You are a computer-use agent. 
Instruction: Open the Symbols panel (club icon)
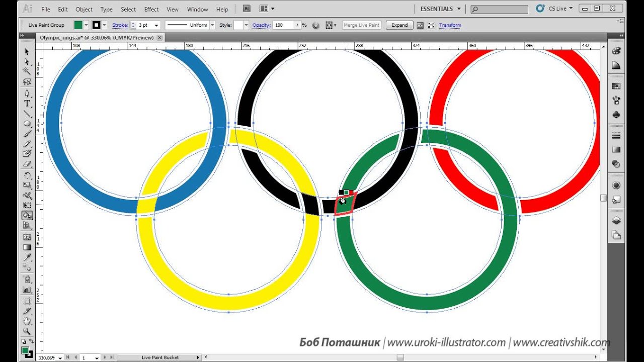616,115
